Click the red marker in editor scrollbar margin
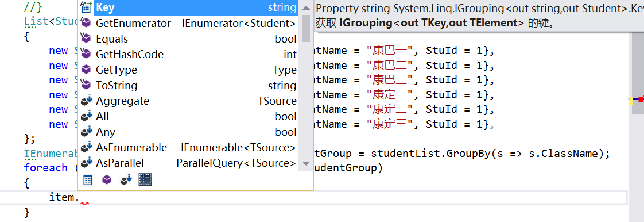644x222 pixels. pos(641,99)
